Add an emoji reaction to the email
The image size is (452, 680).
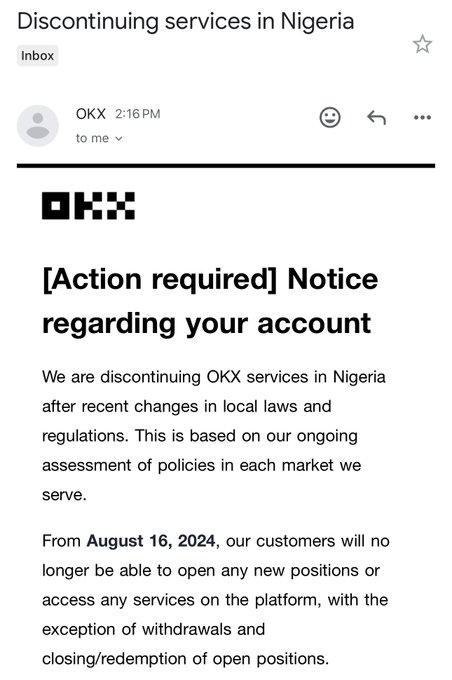(330, 117)
